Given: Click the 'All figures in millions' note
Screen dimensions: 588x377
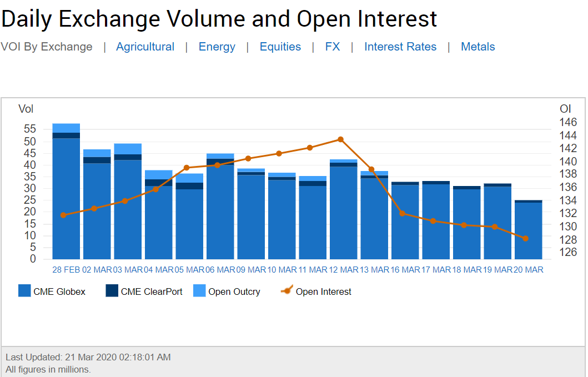Looking at the screenshot, I should click(48, 369).
